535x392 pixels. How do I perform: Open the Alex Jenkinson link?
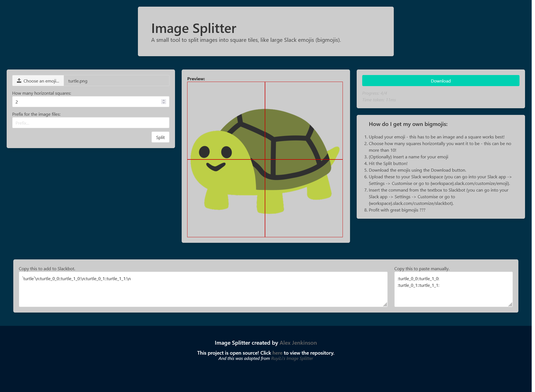click(298, 342)
